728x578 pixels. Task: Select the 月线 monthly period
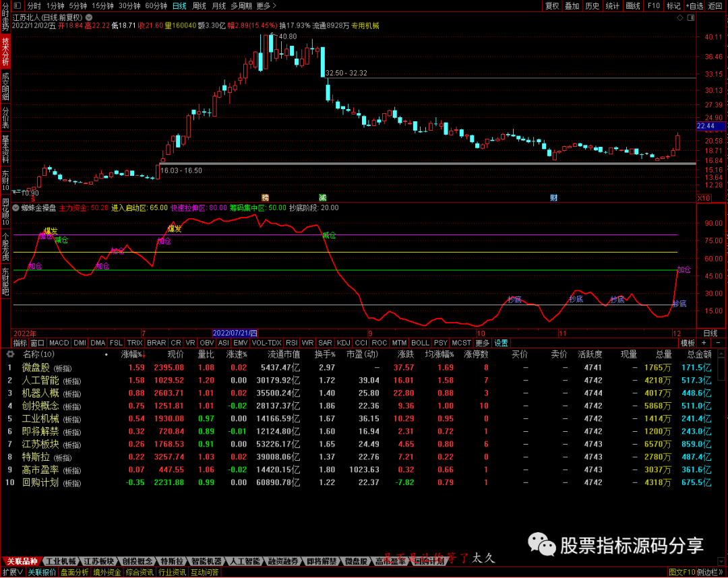click(x=218, y=6)
